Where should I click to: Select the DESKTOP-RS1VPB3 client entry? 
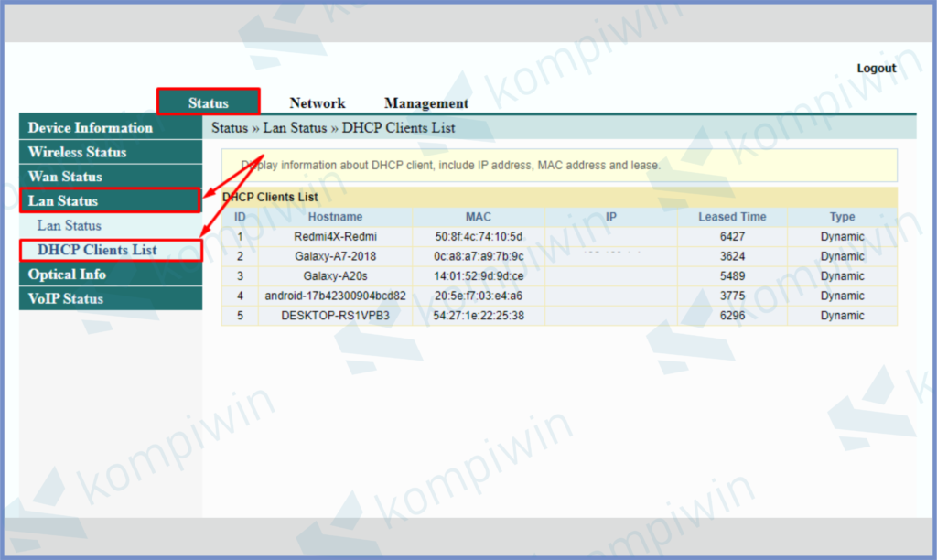click(x=335, y=316)
